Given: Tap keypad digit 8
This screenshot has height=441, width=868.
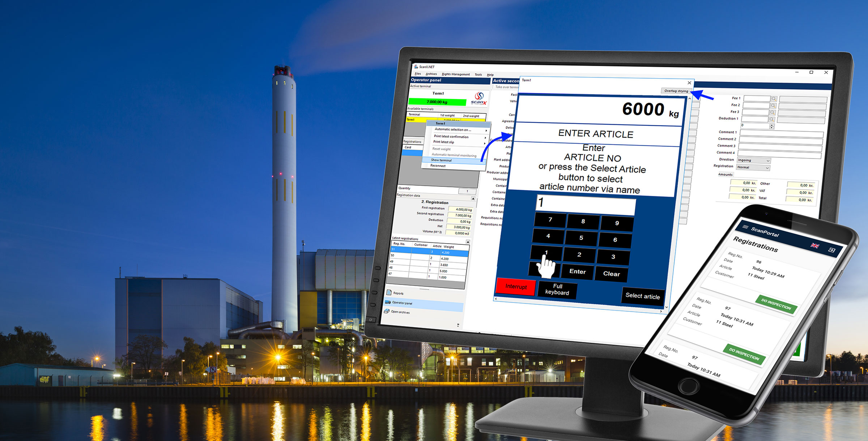Looking at the screenshot, I should tap(583, 221).
